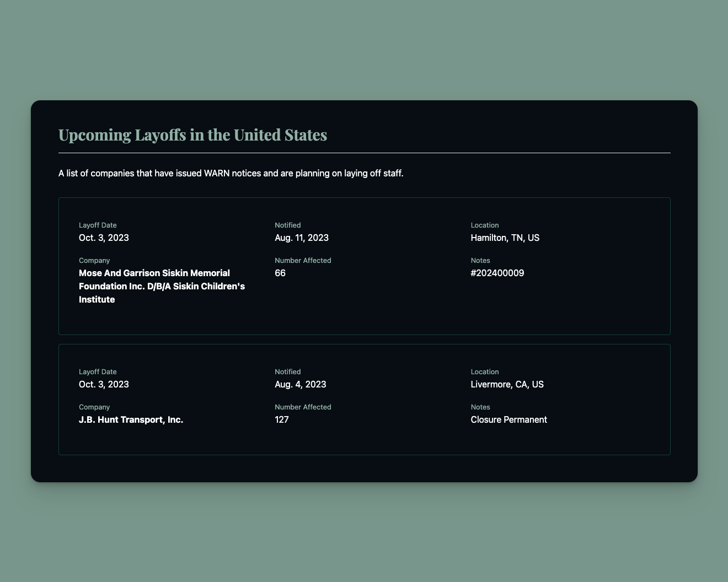Click the Oct. 3, 2023 date in Siskin card

pos(104,238)
